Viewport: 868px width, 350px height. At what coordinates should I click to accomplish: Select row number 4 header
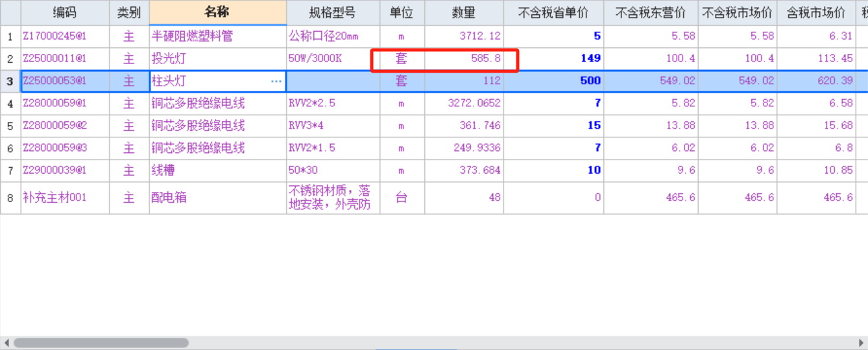point(10,104)
